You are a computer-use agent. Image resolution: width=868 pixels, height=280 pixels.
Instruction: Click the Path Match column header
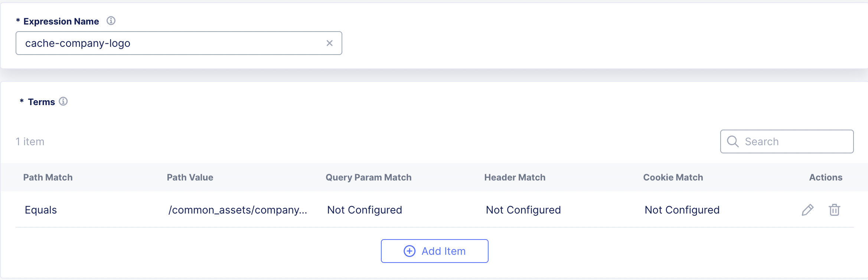click(x=48, y=178)
